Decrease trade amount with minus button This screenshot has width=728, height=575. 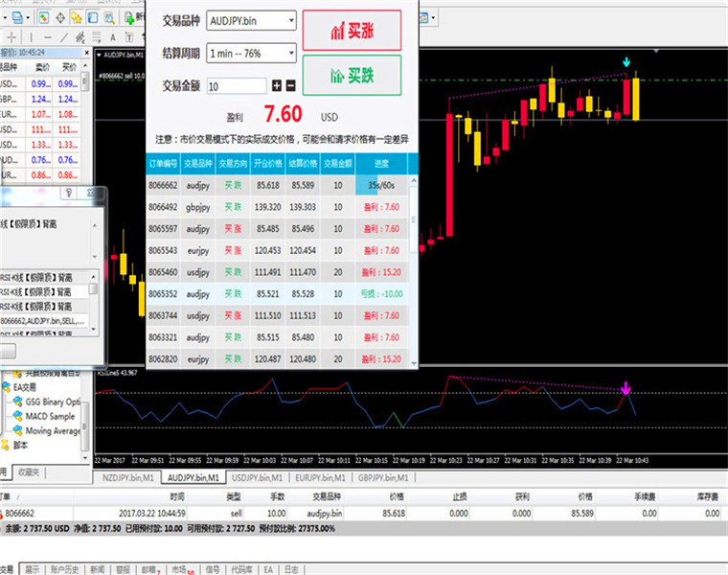click(x=290, y=85)
